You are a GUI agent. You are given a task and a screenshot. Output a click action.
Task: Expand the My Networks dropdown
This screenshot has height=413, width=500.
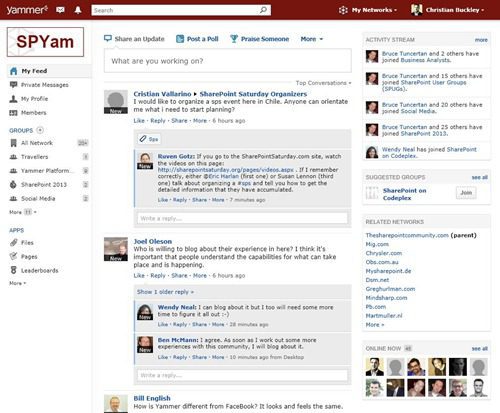pos(374,10)
